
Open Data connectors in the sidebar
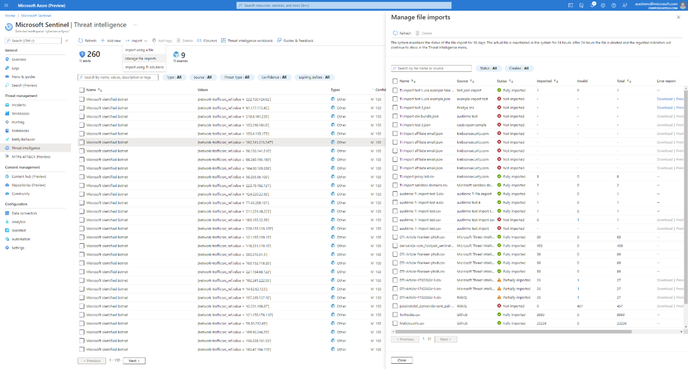(x=24, y=213)
